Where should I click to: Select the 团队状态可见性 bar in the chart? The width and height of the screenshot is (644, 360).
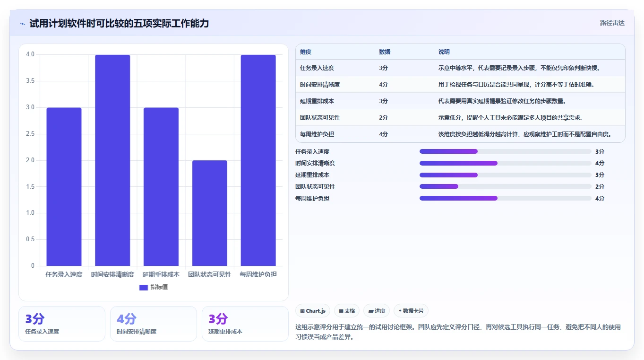click(210, 213)
